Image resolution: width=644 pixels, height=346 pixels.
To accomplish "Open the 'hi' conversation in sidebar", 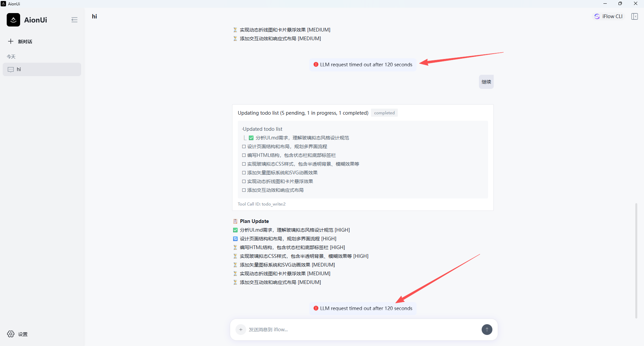I will 42,69.
